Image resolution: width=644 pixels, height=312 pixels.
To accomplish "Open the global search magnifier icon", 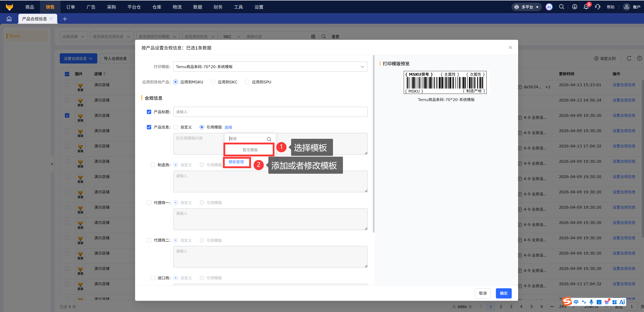I will point(562,7).
